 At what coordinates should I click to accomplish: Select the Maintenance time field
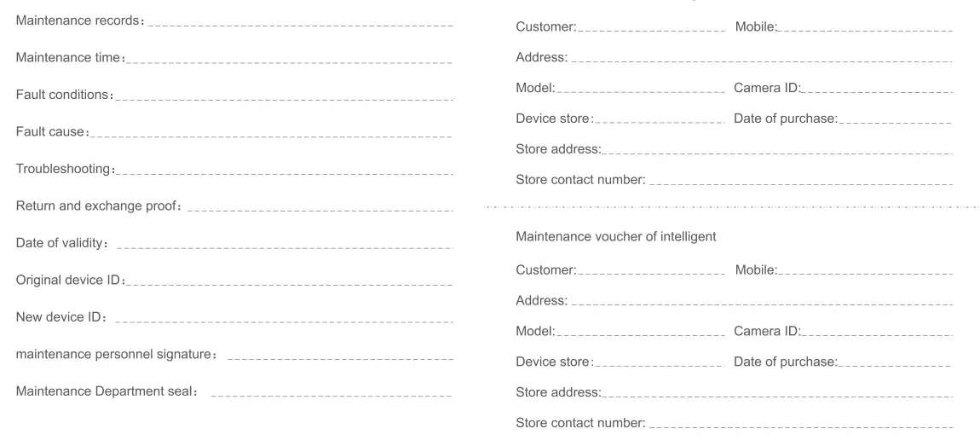290,61
